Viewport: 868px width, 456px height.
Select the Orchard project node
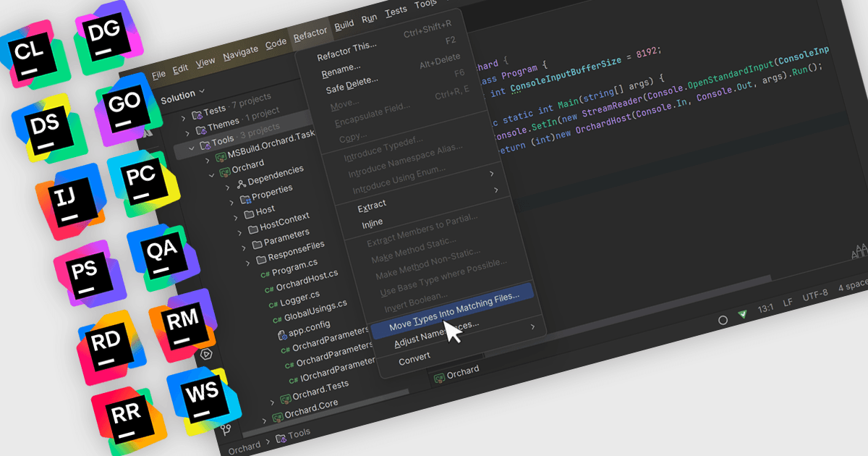(x=247, y=166)
